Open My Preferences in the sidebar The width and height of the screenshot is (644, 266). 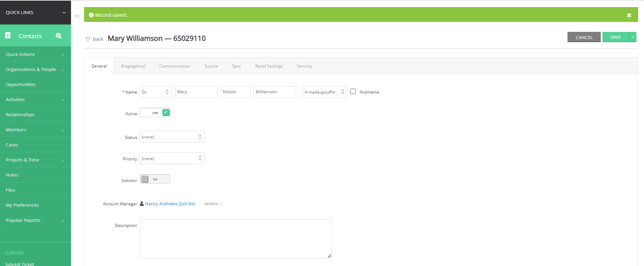[35, 205]
